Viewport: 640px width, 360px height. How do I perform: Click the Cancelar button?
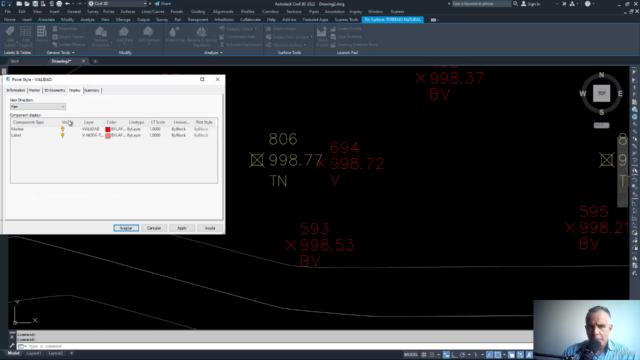154,228
